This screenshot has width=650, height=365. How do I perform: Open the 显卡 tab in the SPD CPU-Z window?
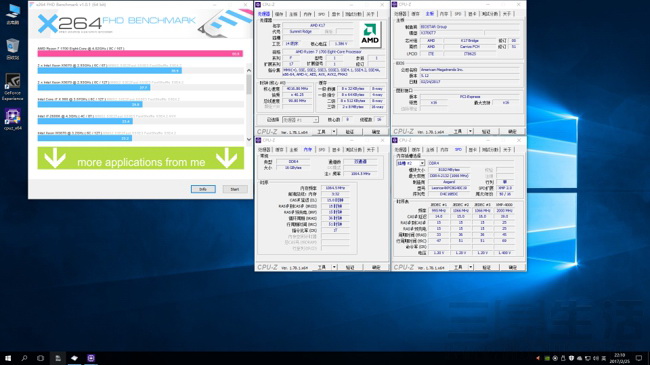click(x=472, y=150)
